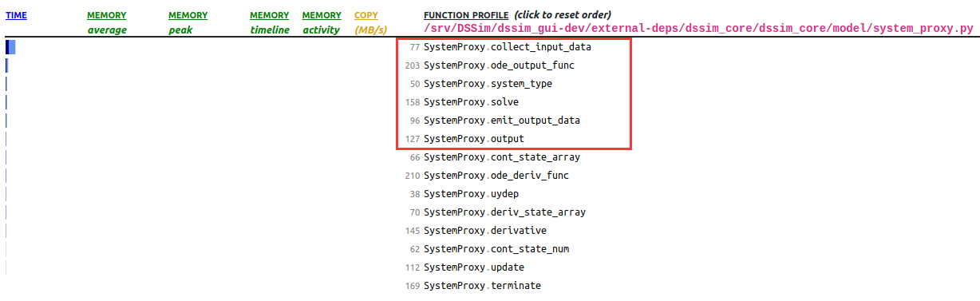
Task: Select the MEMORY activity column header
Action: pos(322,22)
